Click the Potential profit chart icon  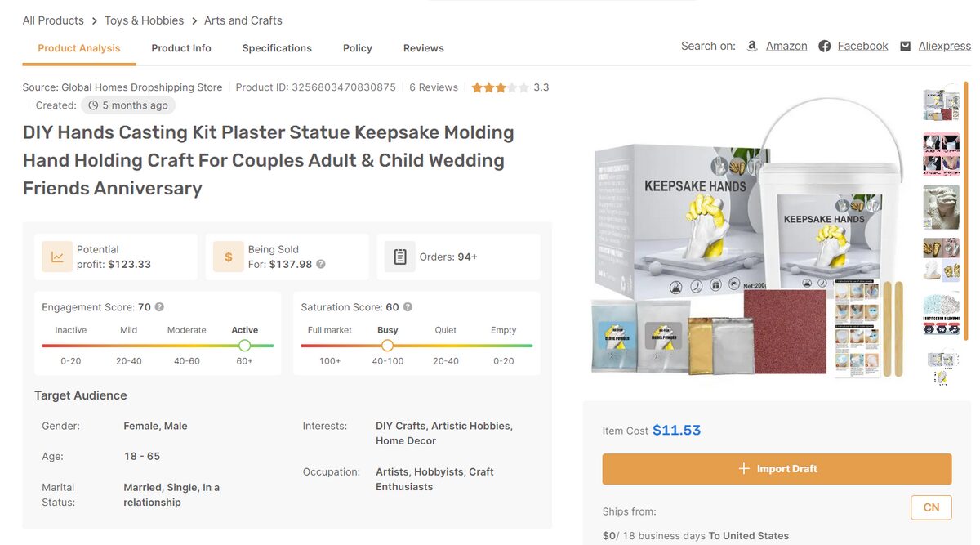(x=57, y=257)
